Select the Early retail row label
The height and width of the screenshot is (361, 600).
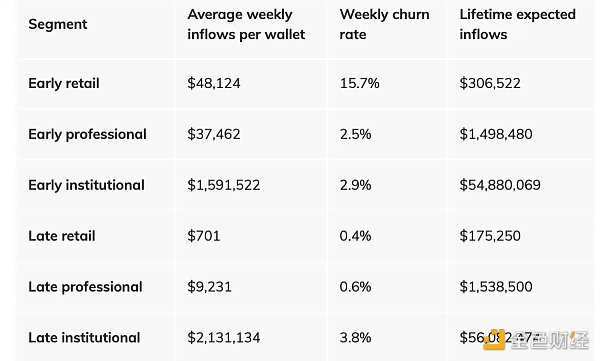pos(64,83)
